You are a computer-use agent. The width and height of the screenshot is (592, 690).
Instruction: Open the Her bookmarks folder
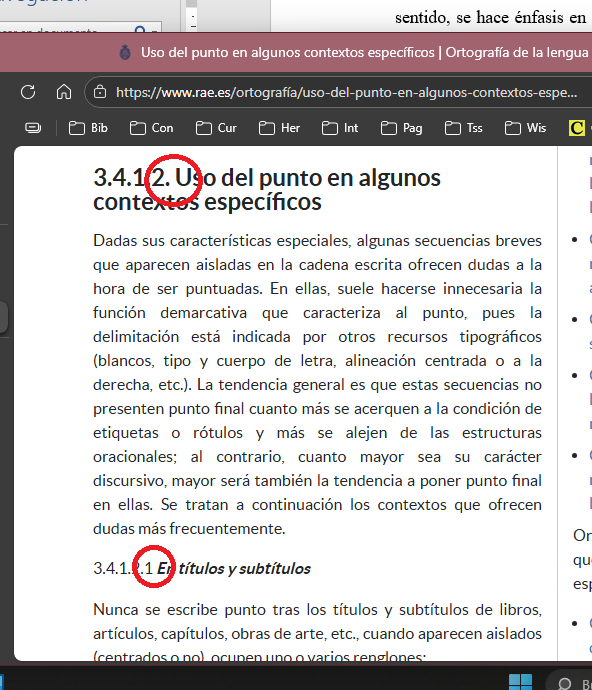coord(279,128)
